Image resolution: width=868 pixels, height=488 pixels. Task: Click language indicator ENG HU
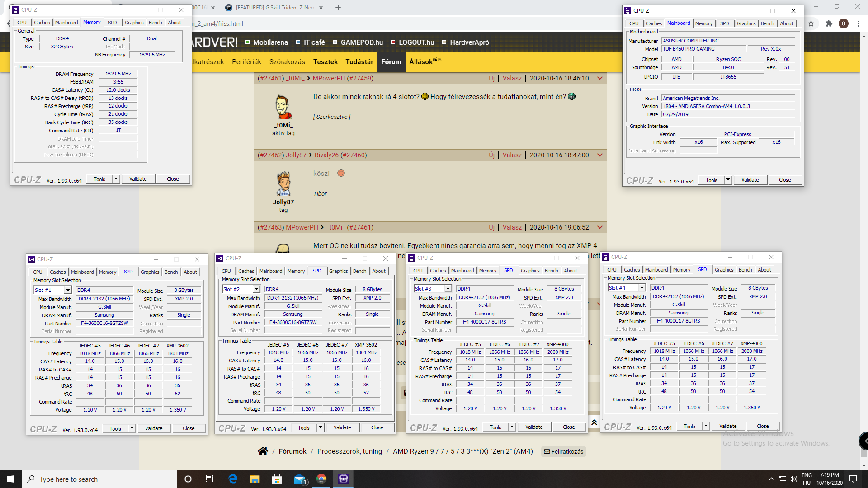coord(807,479)
